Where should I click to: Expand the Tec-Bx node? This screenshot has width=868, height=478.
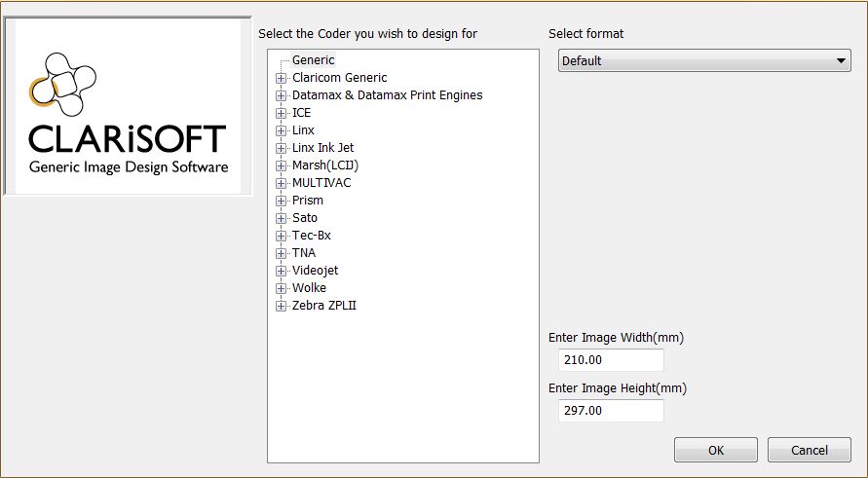tap(282, 236)
